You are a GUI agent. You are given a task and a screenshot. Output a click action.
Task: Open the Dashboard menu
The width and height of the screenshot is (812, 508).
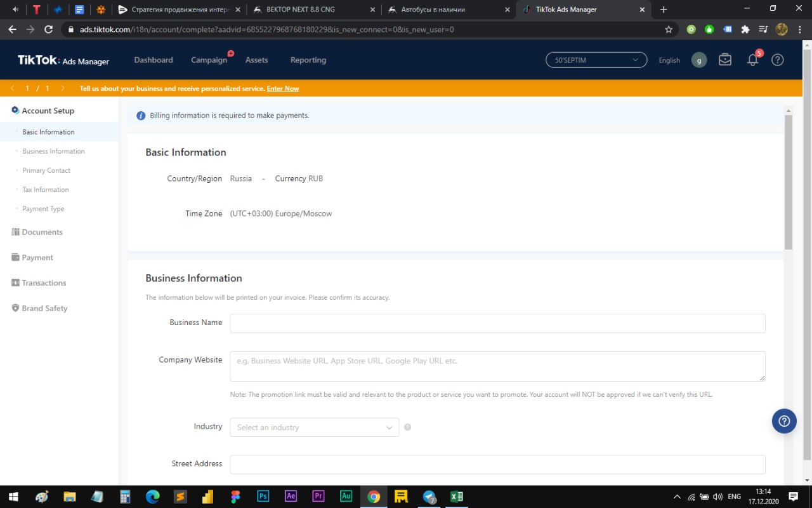[154, 60]
